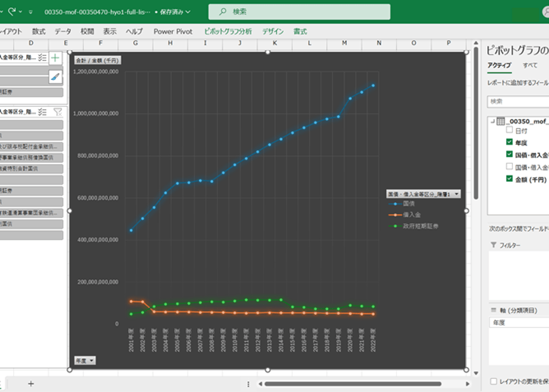Click the 2022年度 point on the blue 国債 line
This screenshot has width=549, height=392.
pos(373,86)
